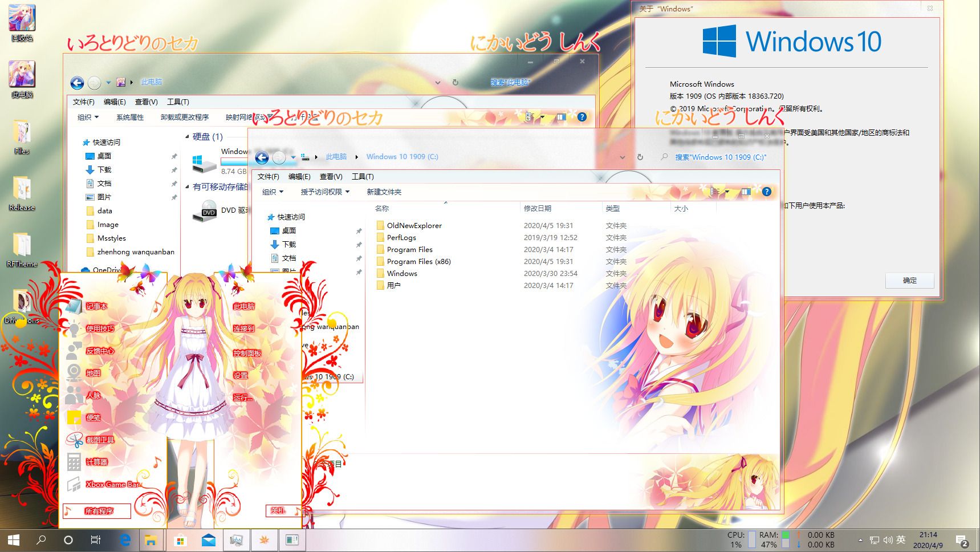This screenshot has height=552, width=980.
Task: Open the 截图工具 (Snipping Tool) start menu item
Action: tap(100, 440)
